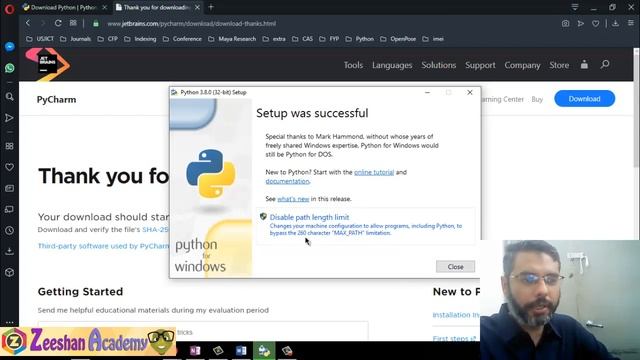
Task: Open the Conference bookmarks folder
Action: click(x=182, y=39)
